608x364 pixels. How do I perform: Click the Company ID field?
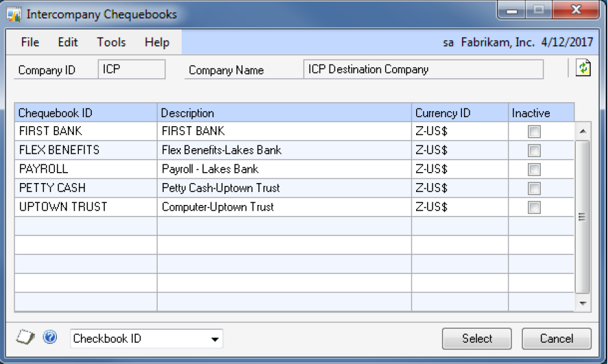coord(132,69)
